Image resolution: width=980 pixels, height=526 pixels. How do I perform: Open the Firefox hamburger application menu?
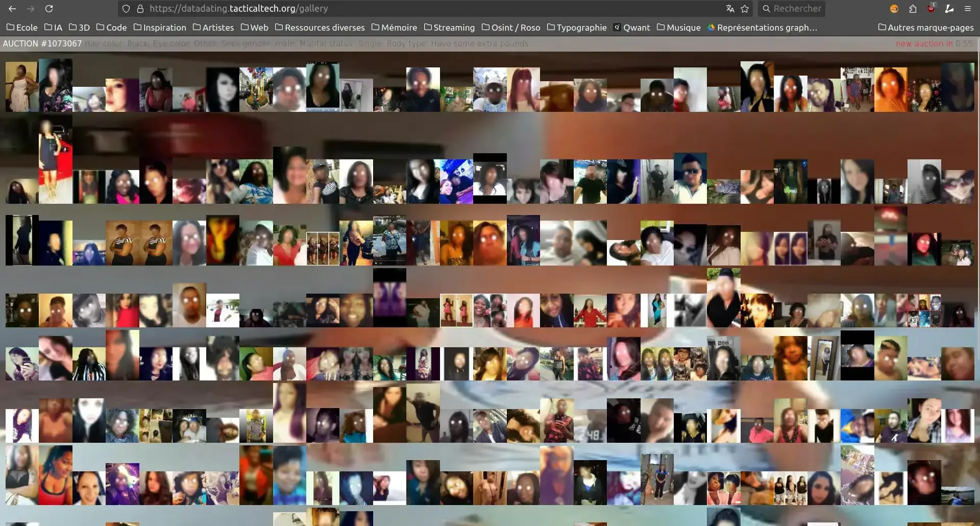[x=967, y=9]
